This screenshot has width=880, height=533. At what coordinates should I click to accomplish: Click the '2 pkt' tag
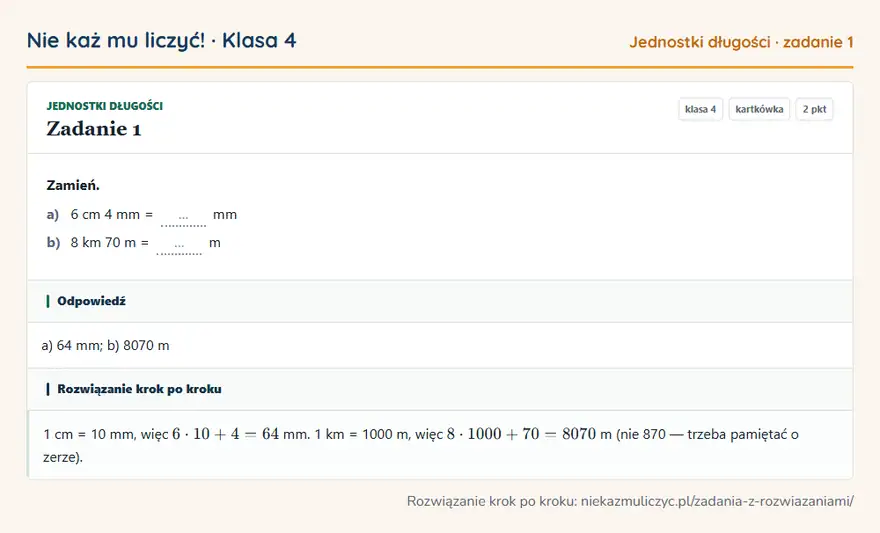814,109
